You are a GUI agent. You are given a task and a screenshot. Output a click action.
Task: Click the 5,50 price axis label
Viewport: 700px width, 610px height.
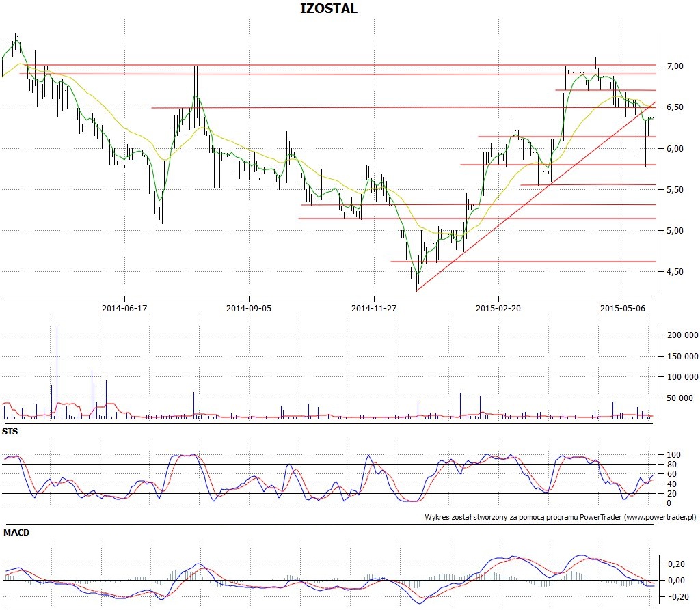[x=675, y=190]
